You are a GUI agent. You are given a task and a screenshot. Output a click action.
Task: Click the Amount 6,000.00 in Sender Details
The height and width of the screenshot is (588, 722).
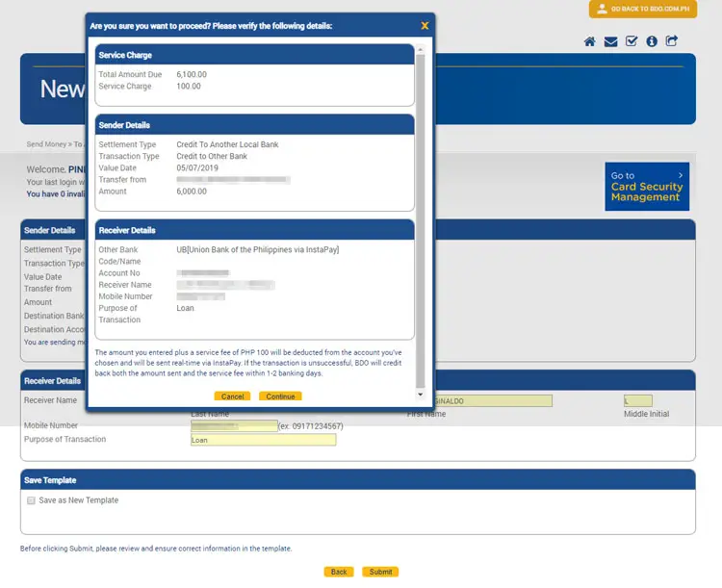coord(192,192)
